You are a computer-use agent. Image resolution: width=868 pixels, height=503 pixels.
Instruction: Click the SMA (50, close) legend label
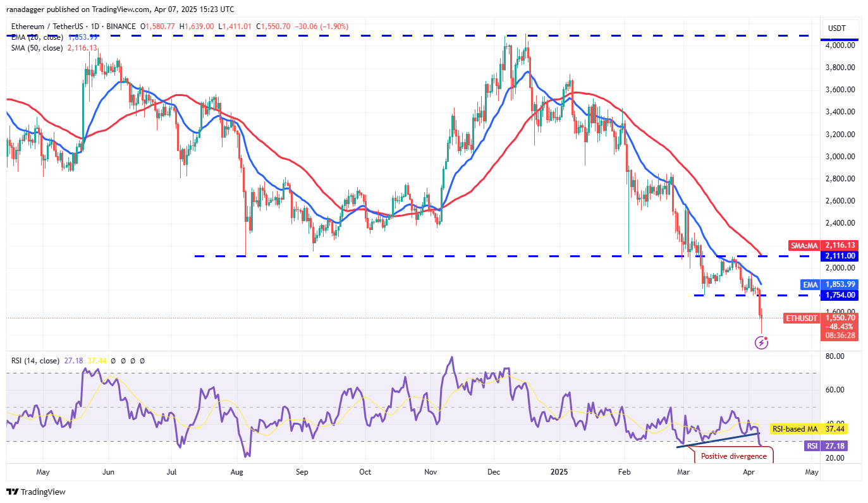(37, 47)
